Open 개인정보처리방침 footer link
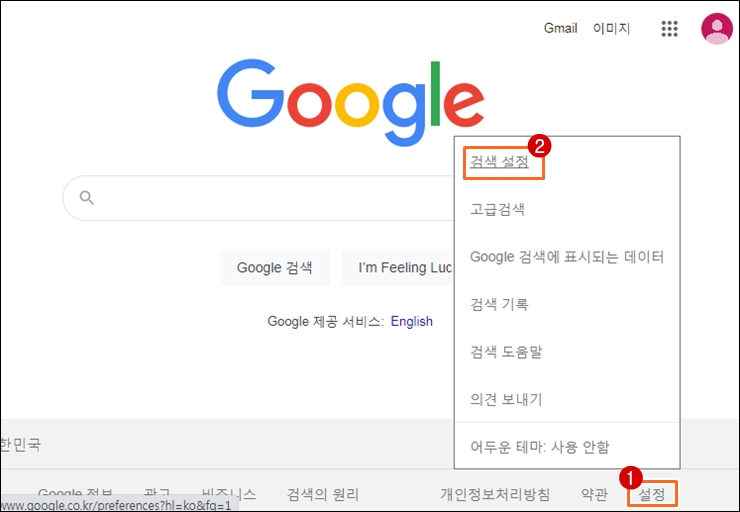The image size is (740, 512). click(x=495, y=494)
